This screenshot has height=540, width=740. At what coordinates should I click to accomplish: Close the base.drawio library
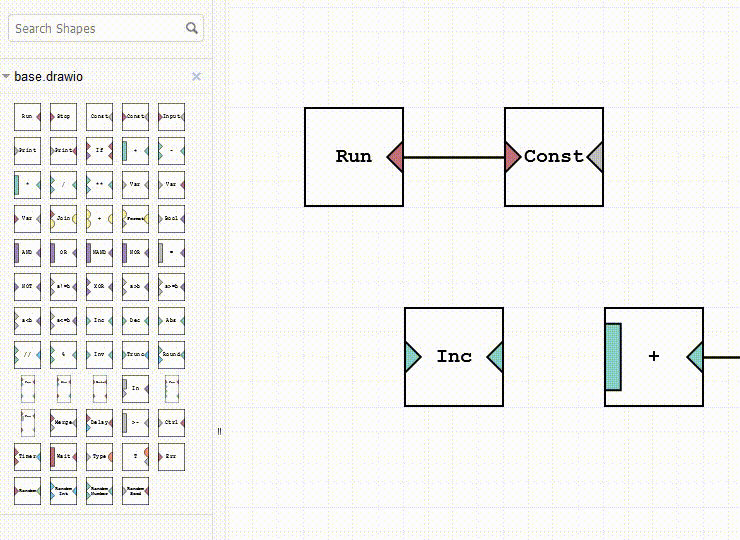pos(196,77)
